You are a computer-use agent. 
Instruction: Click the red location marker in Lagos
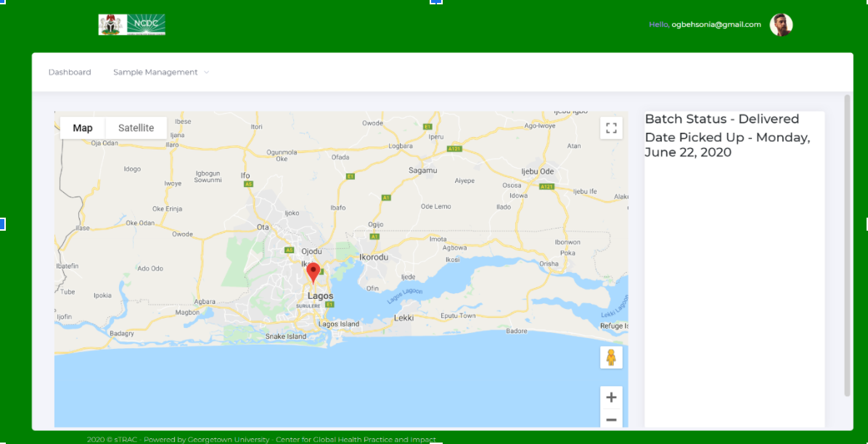click(x=314, y=274)
